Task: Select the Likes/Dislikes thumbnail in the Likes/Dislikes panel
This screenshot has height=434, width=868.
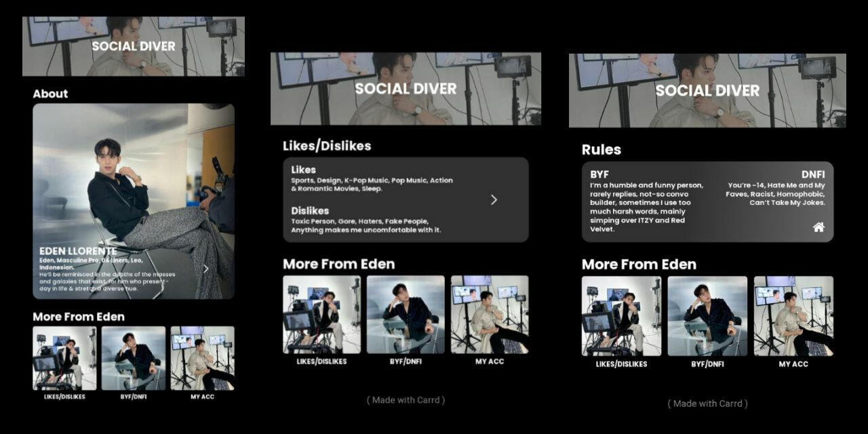Action: click(321, 314)
